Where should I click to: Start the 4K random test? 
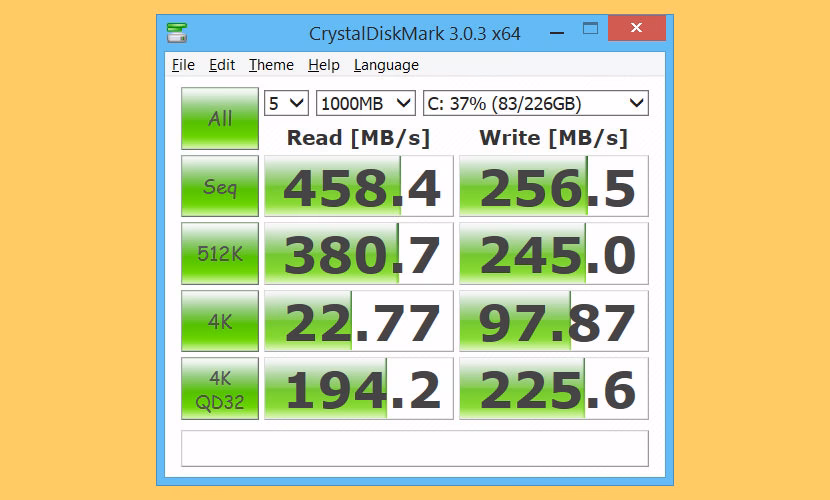point(220,321)
